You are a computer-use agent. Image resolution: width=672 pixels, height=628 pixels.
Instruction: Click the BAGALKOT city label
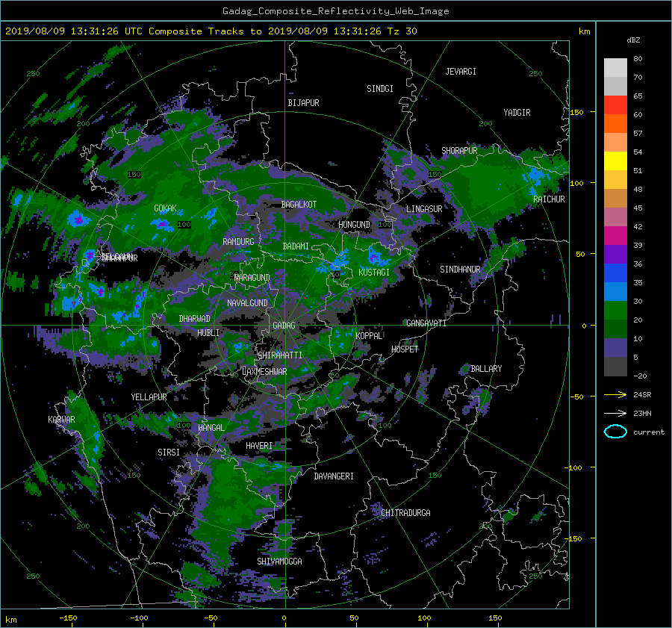tap(299, 205)
